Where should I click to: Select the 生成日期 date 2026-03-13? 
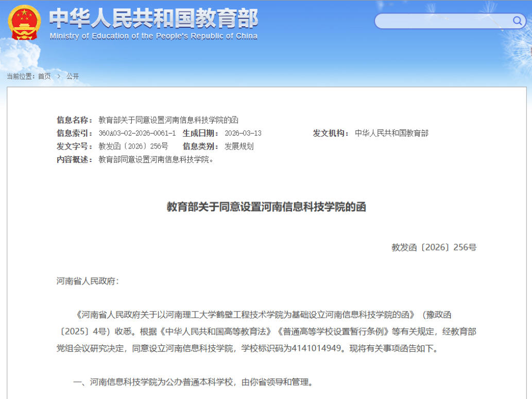point(244,133)
